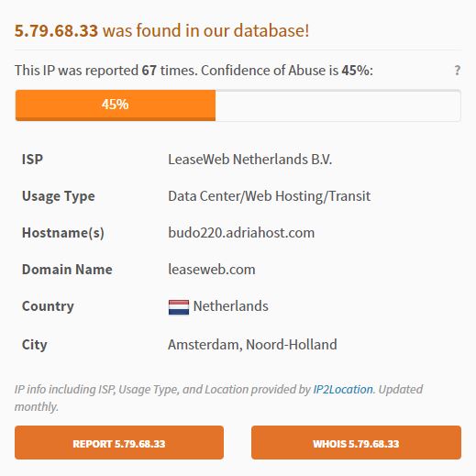Click the bold 67 report count
This screenshot has width=476, height=476.
click(x=149, y=71)
